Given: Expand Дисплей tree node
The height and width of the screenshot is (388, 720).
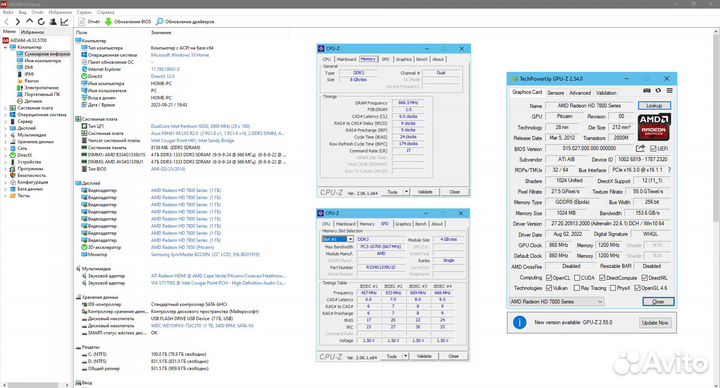Looking at the screenshot, I should (x=6, y=128).
